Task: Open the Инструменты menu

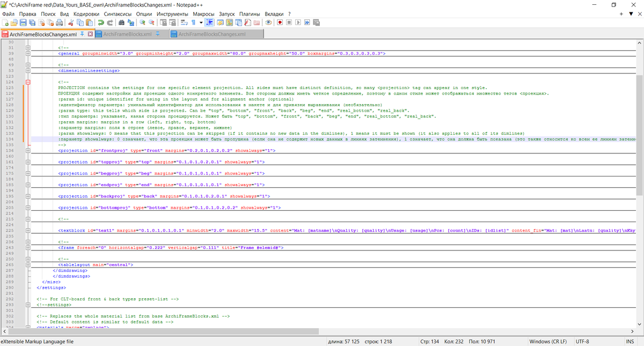Action: coord(172,13)
